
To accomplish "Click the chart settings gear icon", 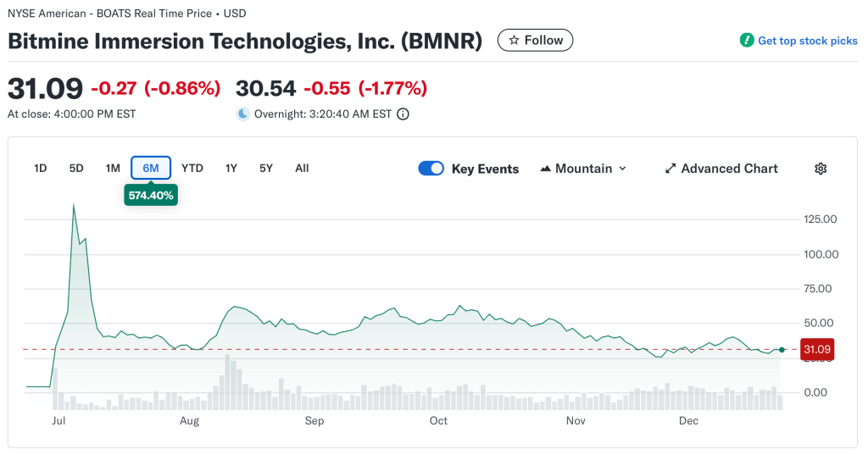I will click(821, 169).
